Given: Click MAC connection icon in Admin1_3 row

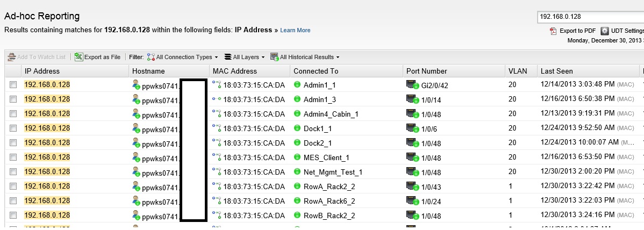Looking at the screenshot, I should [217, 99].
